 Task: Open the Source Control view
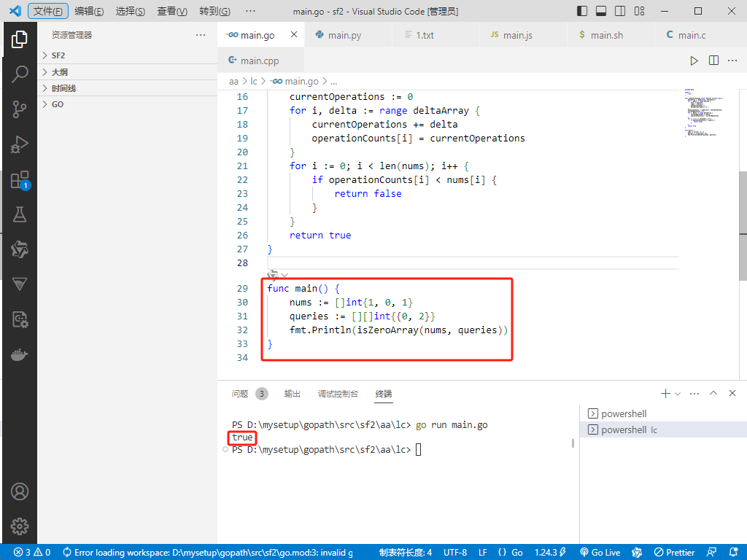pyautogui.click(x=20, y=109)
